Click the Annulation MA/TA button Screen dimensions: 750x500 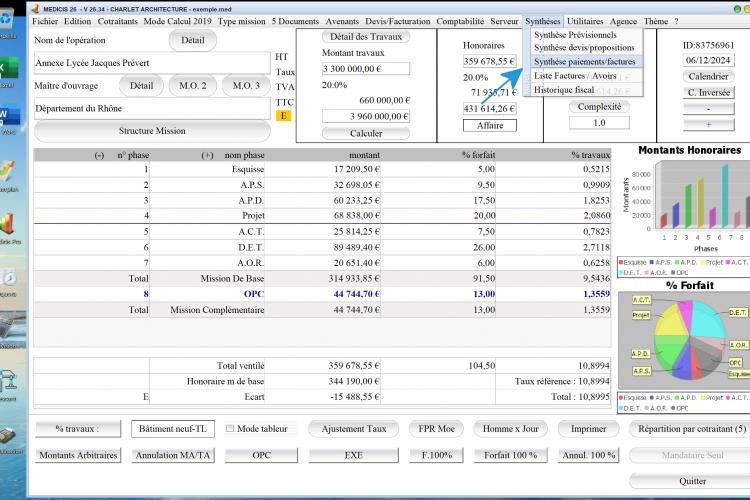[173, 456]
